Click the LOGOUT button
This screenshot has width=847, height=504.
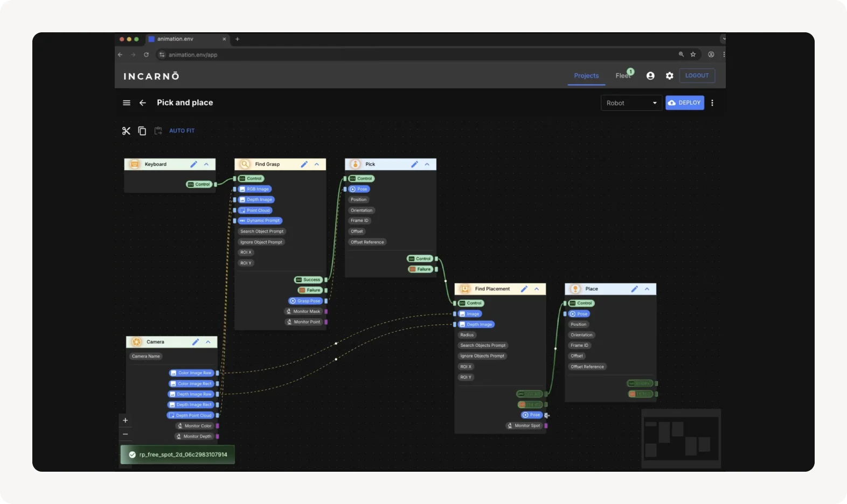(697, 76)
